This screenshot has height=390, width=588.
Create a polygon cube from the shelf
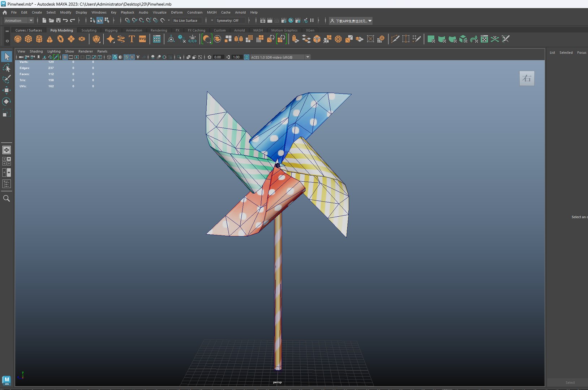point(29,39)
